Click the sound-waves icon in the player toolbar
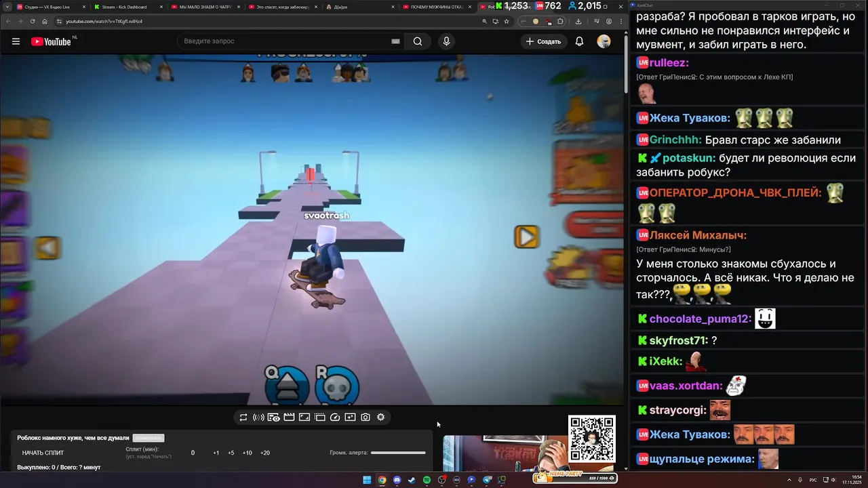The height and width of the screenshot is (488, 868). [x=258, y=418]
